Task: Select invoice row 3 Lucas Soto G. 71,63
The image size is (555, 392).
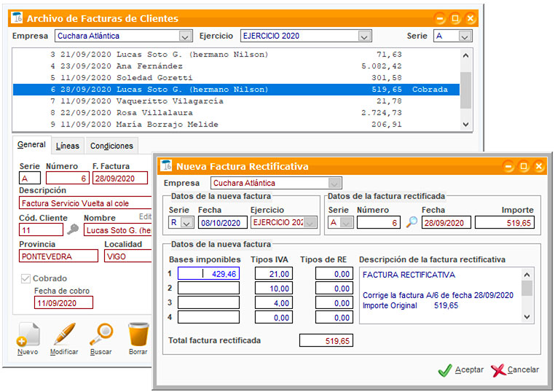Action: tap(236, 55)
